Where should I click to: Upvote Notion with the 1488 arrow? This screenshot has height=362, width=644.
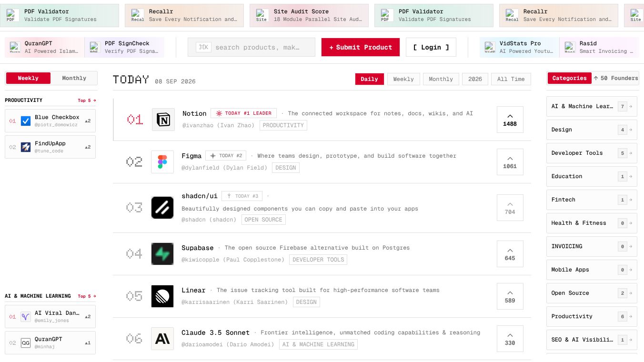(x=510, y=120)
